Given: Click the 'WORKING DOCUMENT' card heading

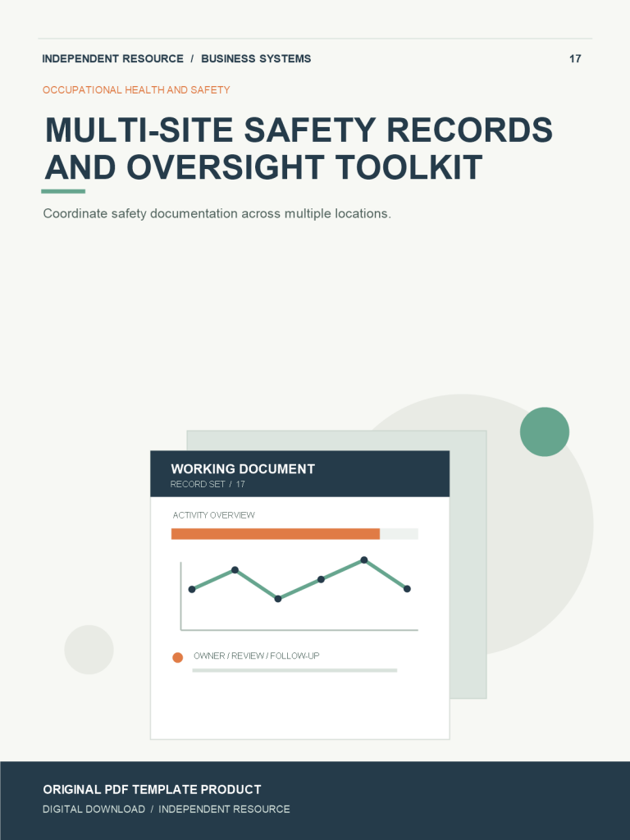Looking at the screenshot, I should pyautogui.click(x=243, y=468).
